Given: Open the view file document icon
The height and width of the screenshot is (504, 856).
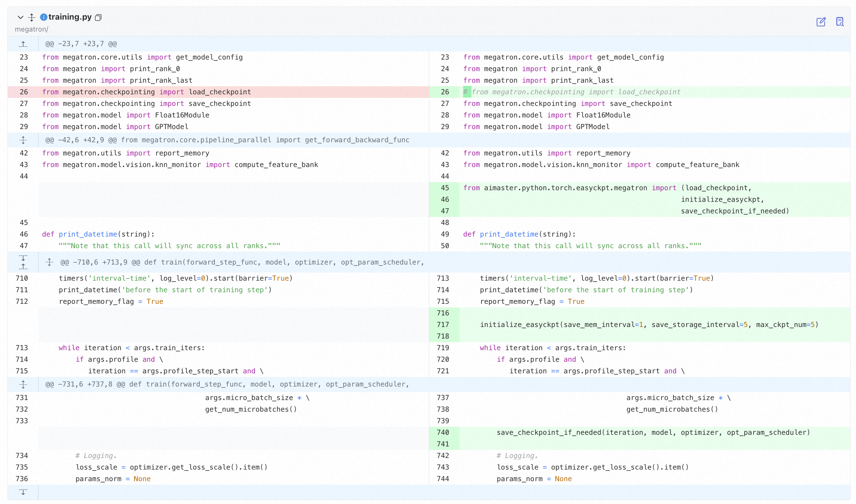Looking at the screenshot, I should coord(839,22).
